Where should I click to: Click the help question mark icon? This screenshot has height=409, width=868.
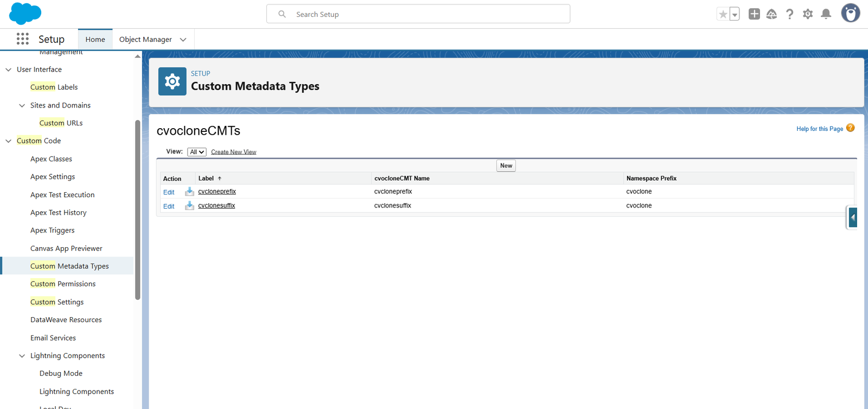click(x=790, y=14)
